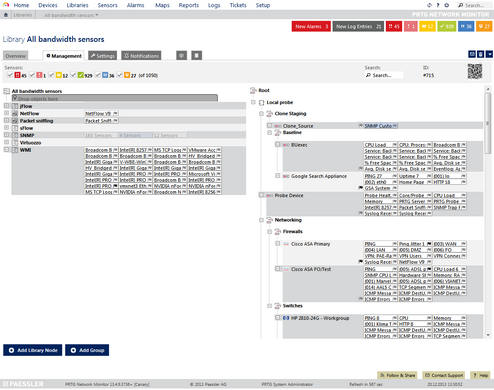Toggle the red down sensors filter checkbox

click(x=10, y=75)
